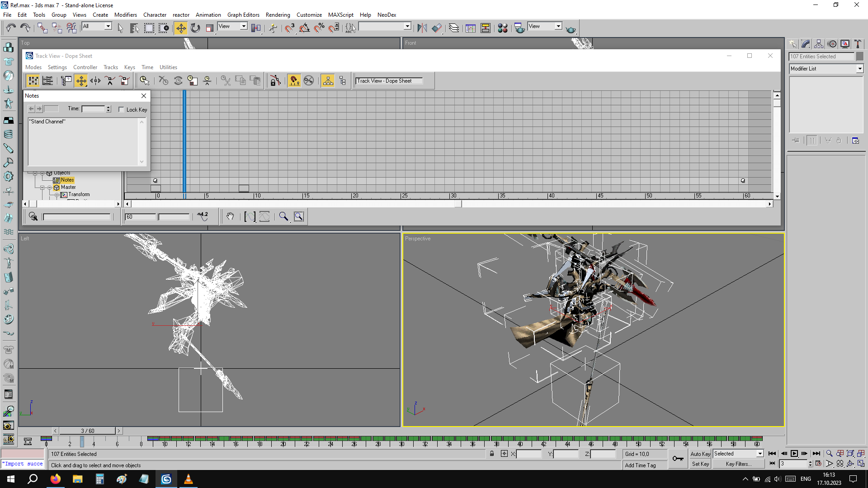Toggle the Selection Lock padlock in status bar

click(x=492, y=454)
